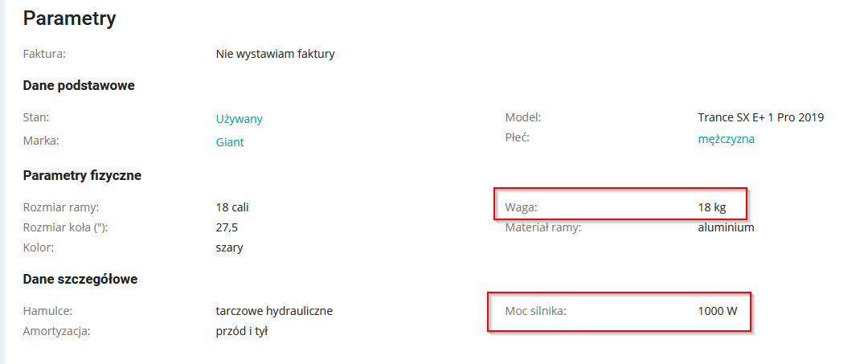
Task: Click the "Dane szczegółowe" section heading
Action: coord(80,280)
